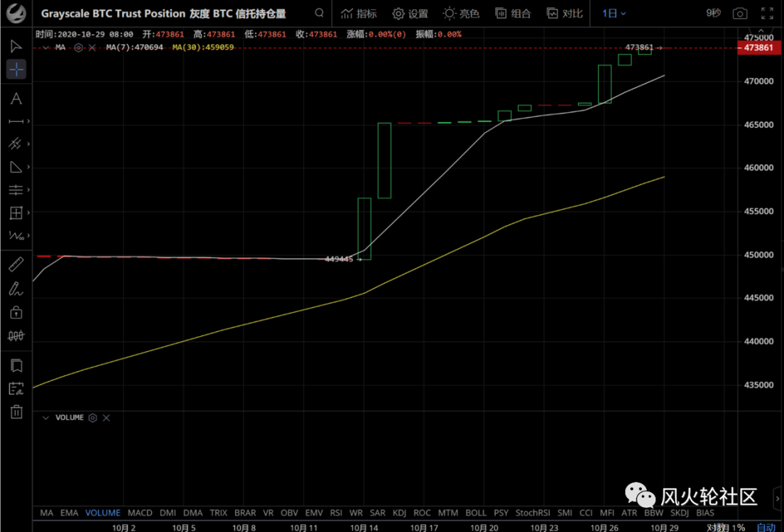The height and width of the screenshot is (532, 784).
Task: Pick the horizontal segment line tool
Action: pos(16,121)
